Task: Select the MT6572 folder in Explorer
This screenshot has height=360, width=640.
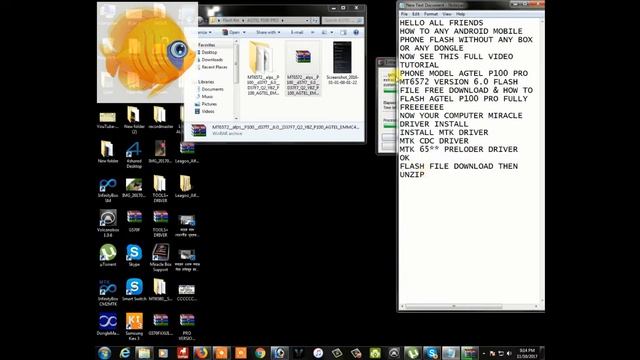Action: (263, 69)
